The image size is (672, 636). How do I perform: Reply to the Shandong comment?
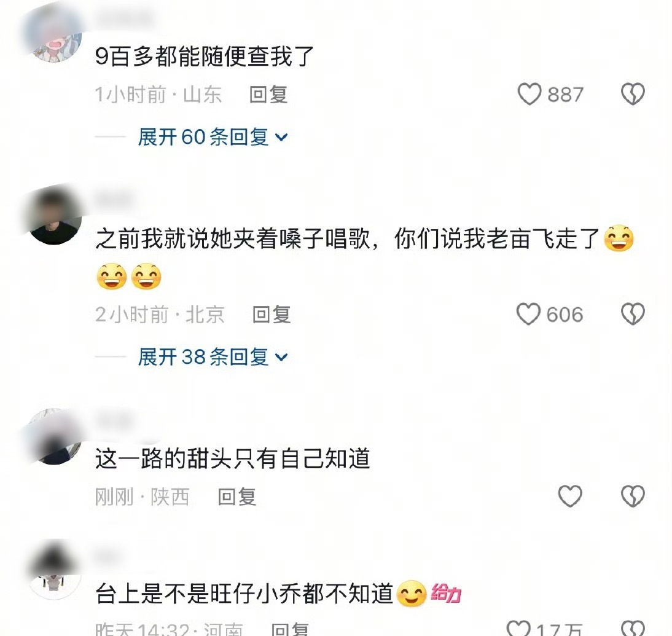tap(268, 95)
